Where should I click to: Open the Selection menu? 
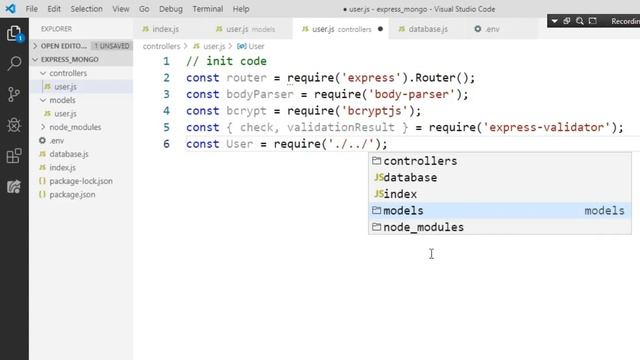click(87, 9)
